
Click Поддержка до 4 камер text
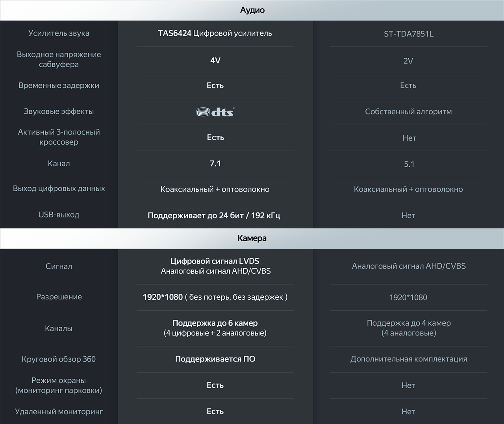pyautogui.click(x=409, y=323)
